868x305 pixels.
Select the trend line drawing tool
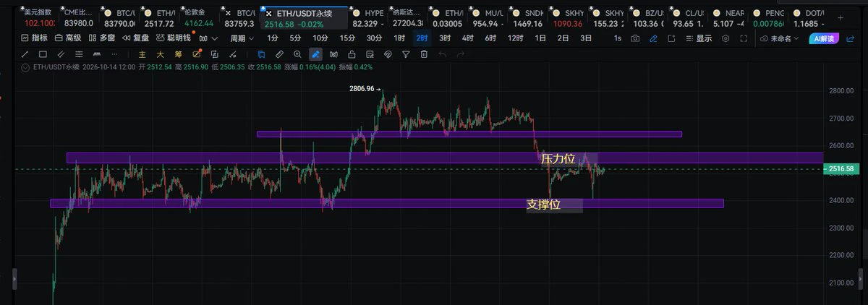(25, 54)
